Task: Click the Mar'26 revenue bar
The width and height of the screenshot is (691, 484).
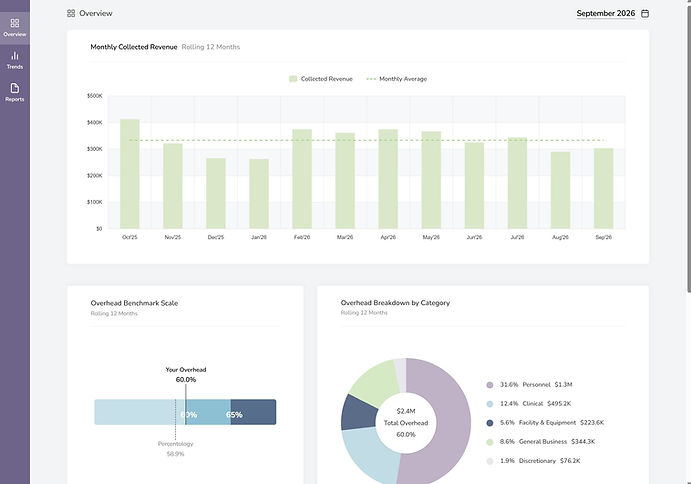Action: pyautogui.click(x=345, y=181)
